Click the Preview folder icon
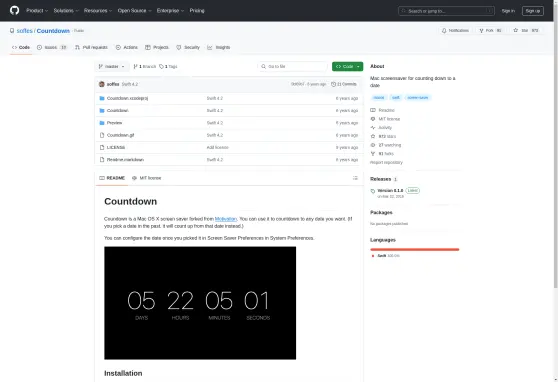This screenshot has width=558, height=382. click(x=102, y=123)
